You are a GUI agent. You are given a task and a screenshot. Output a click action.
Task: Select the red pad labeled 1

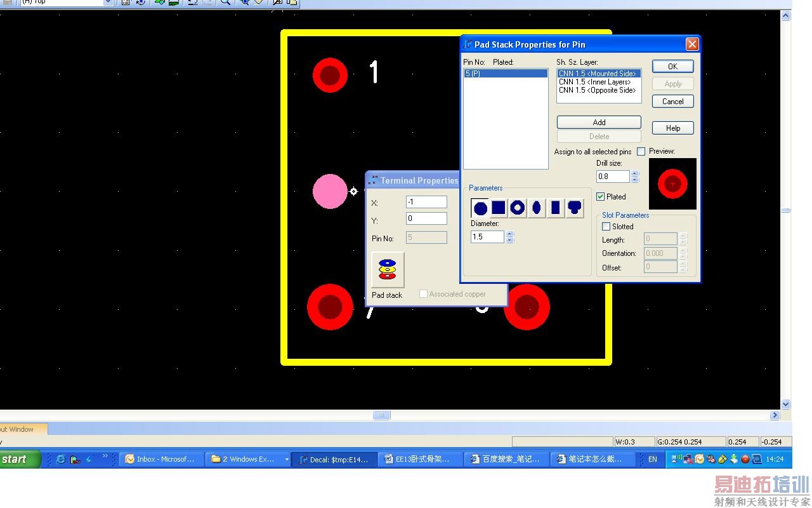[330, 75]
